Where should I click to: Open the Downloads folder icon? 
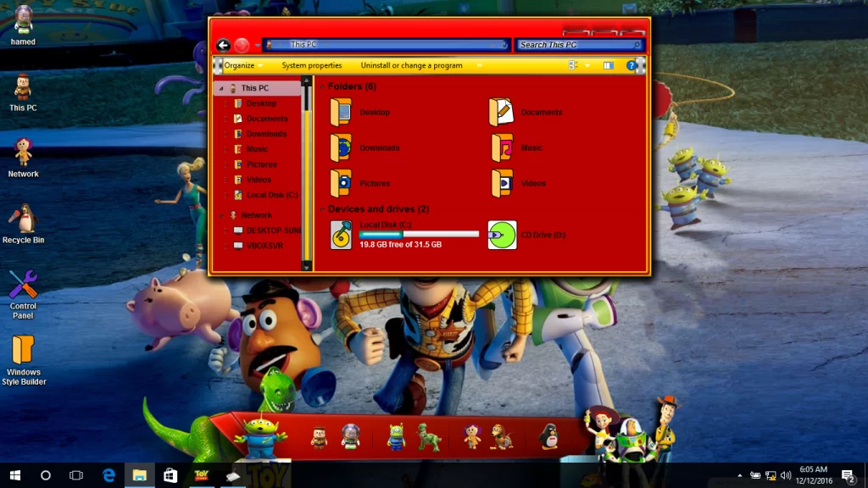[x=341, y=147]
